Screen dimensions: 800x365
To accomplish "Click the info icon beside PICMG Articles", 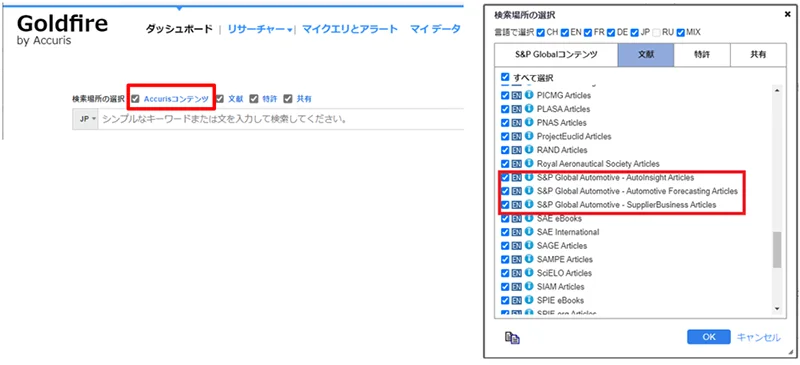I will 529,95.
